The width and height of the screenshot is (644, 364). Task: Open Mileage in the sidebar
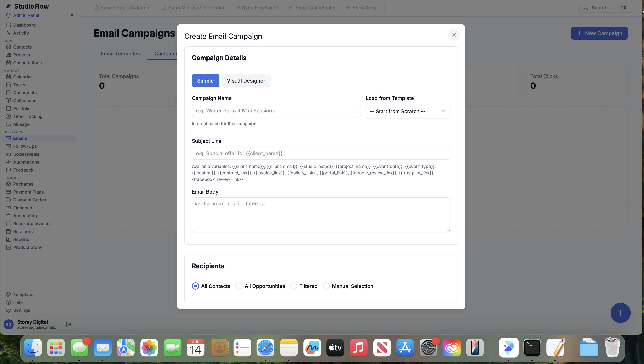(x=21, y=124)
